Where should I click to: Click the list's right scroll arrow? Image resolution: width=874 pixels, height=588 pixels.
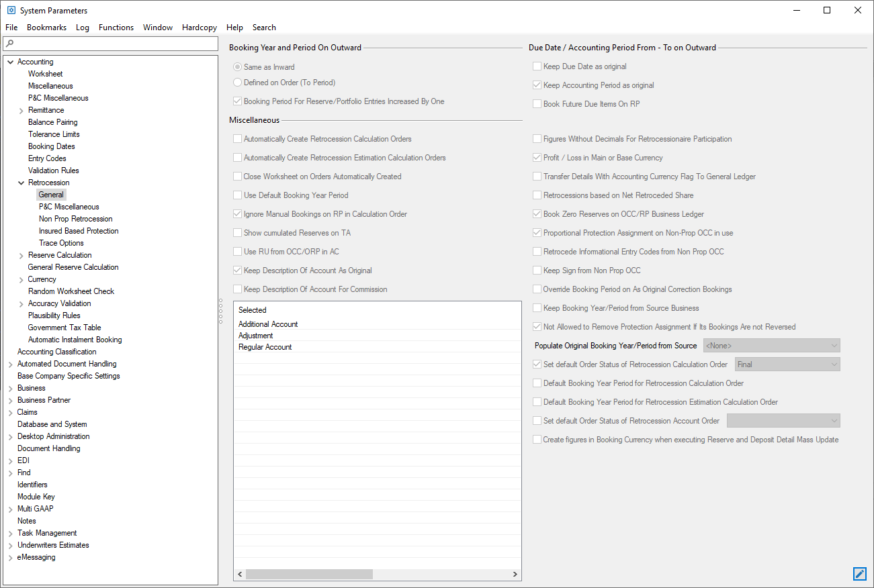pos(515,575)
